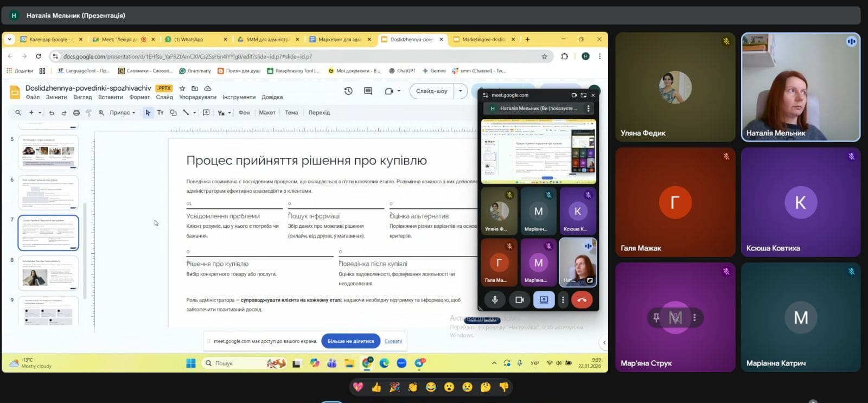Open Telegram from the Windows taskbar

[x=419, y=363]
